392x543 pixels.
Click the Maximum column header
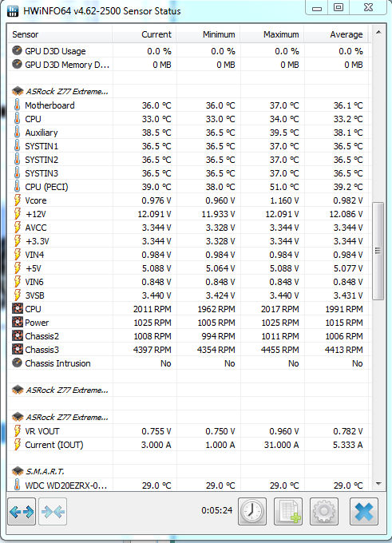pos(271,34)
